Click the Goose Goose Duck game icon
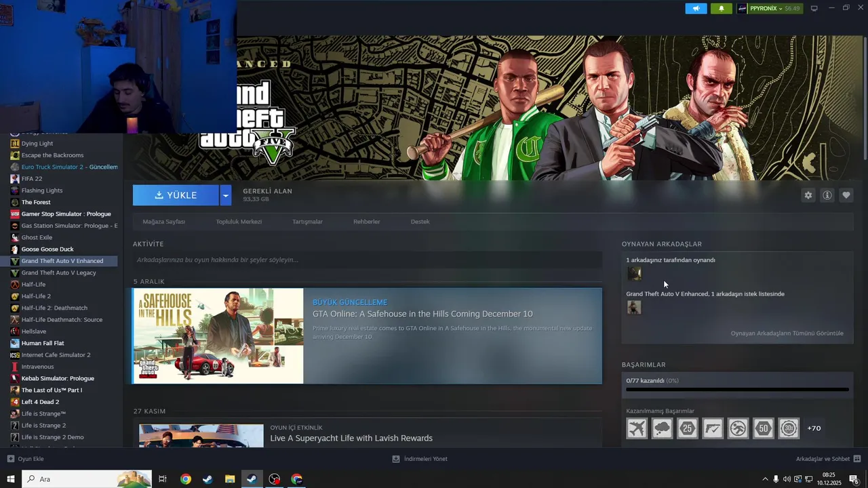 [x=15, y=249]
